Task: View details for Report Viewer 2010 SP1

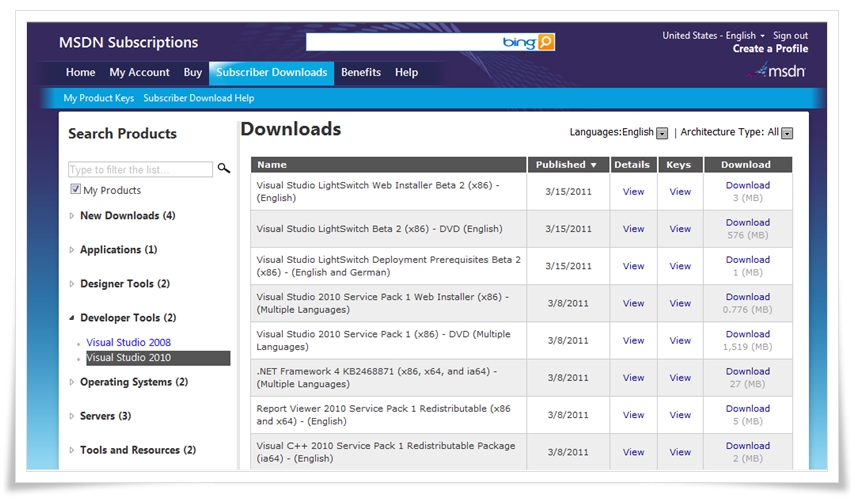Action: pyautogui.click(x=633, y=415)
